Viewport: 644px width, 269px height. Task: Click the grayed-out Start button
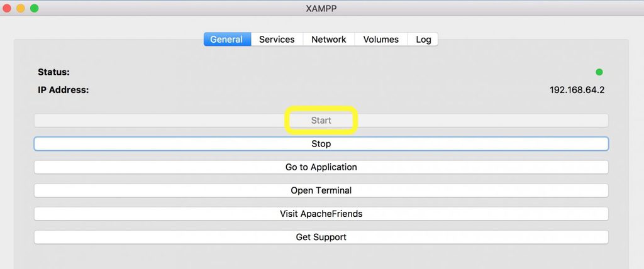[321, 120]
